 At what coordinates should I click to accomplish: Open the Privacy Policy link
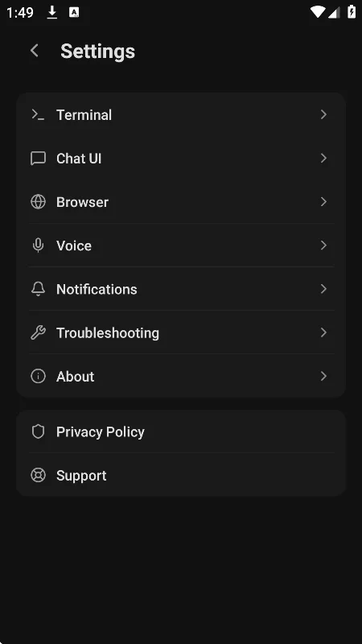[181, 431]
